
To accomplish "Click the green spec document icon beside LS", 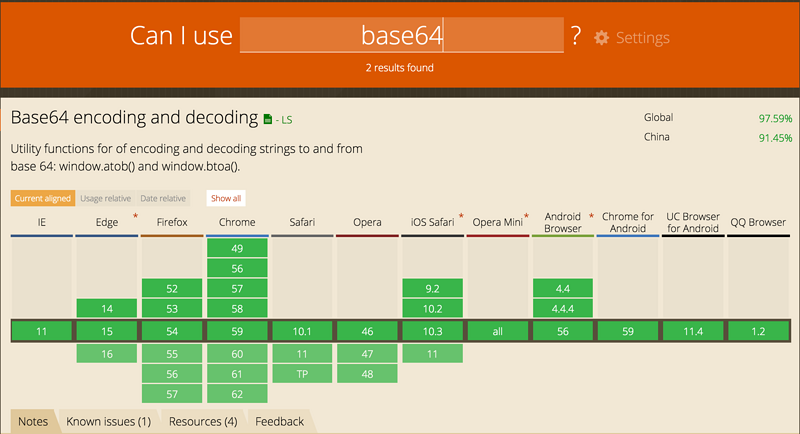I will 268,119.
